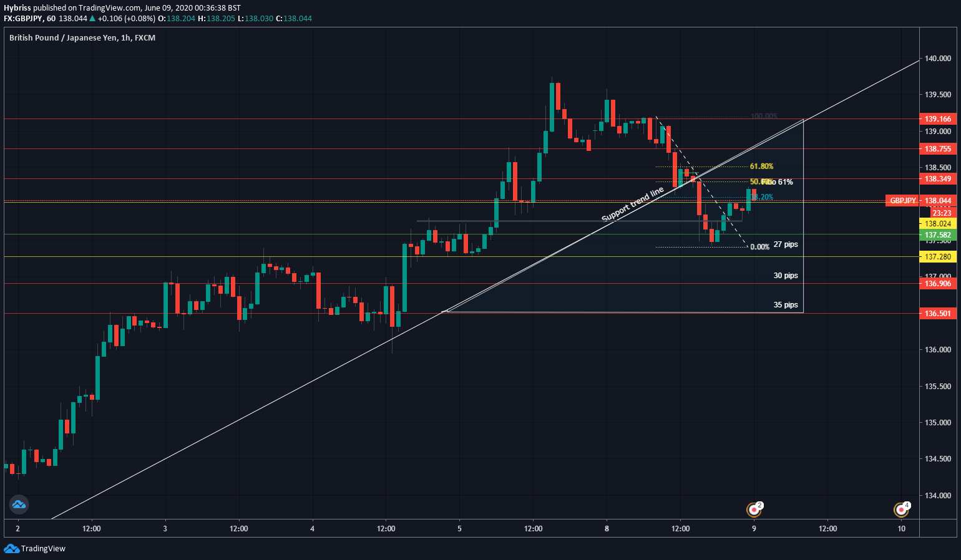The height and width of the screenshot is (560, 961).
Task: Open the economic event marker numbered 4
Action: (902, 509)
